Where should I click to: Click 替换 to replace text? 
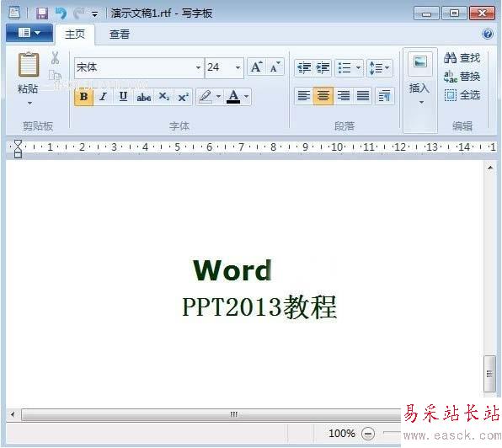click(462, 77)
